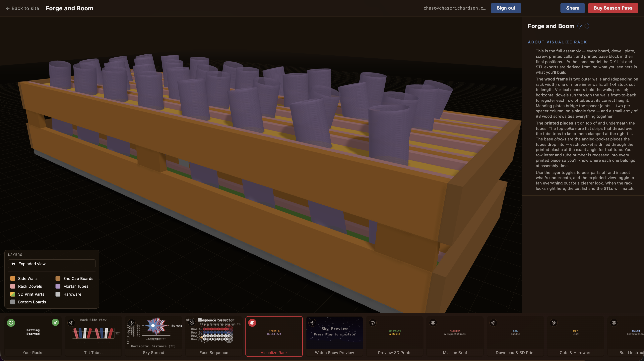Click the green completed checkmark on Getting Started
This screenshot has height=361, width=644.
tap(55, 323)
